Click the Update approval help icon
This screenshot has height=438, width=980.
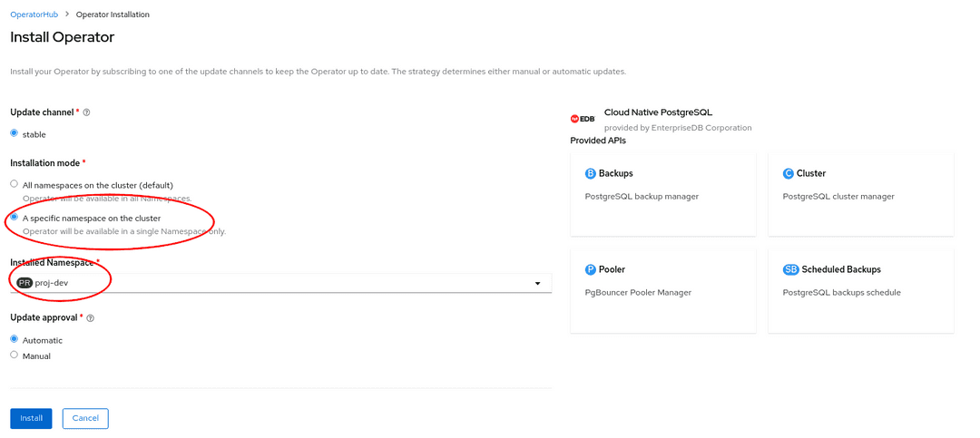pyautogui.click(x=90, y=318)
